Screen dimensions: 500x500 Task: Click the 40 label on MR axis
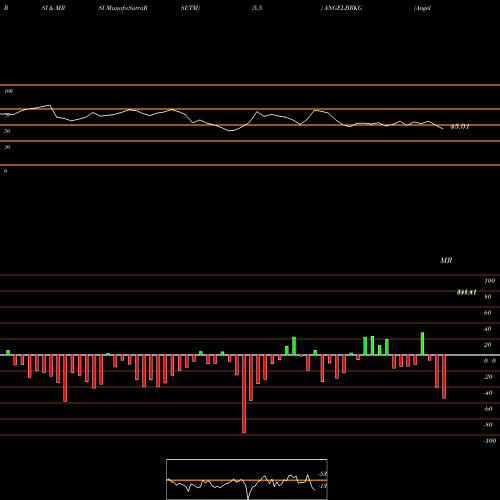click(488, 329)
